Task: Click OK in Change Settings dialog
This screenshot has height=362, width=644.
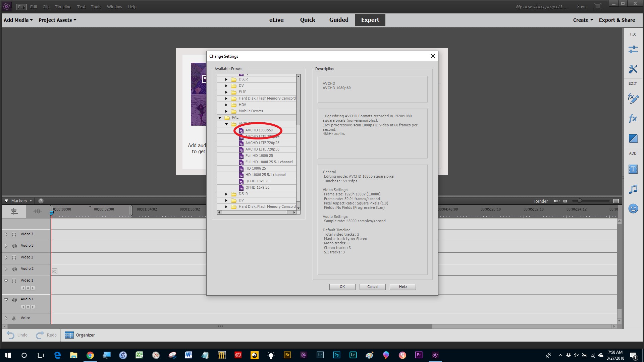Action: 342,287
